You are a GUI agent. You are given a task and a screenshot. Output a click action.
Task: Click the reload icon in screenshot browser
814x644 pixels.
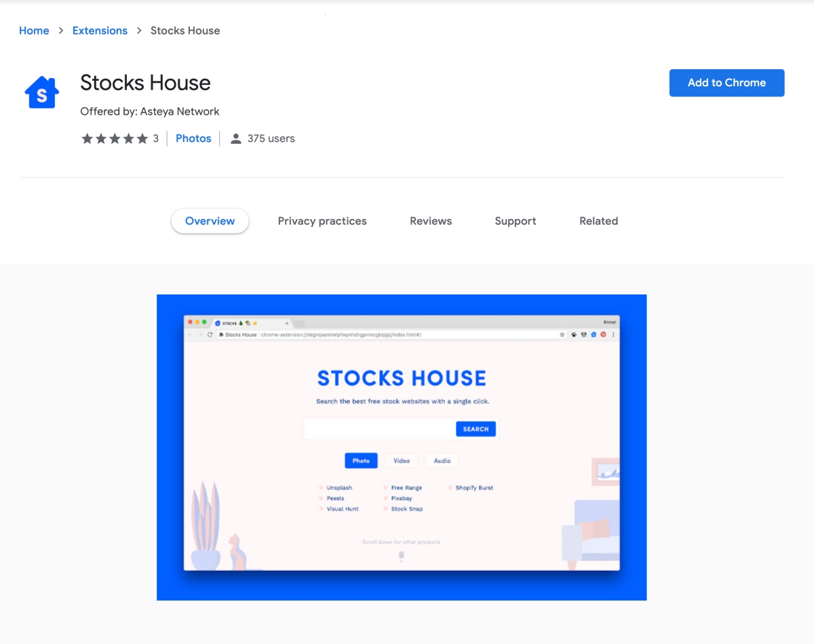coord(210,335)
